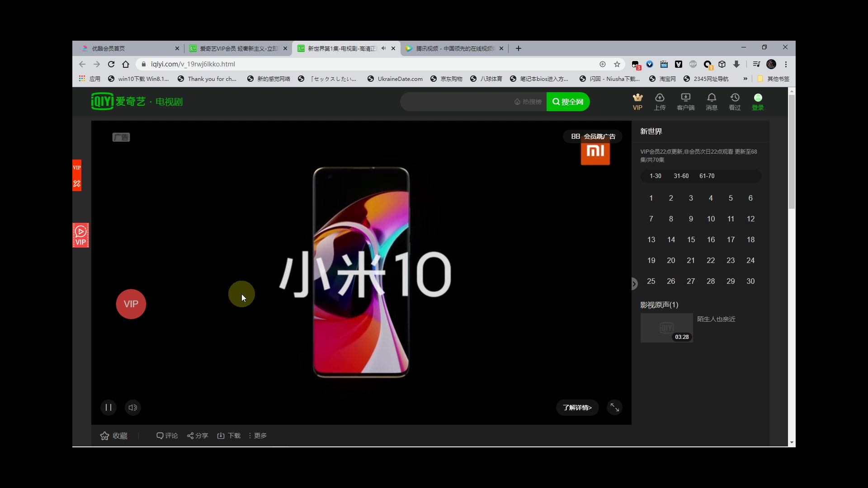Screen dimensions: 868x488
Task: Click the iQIYI logo
Action: click(x=118, y=101)
